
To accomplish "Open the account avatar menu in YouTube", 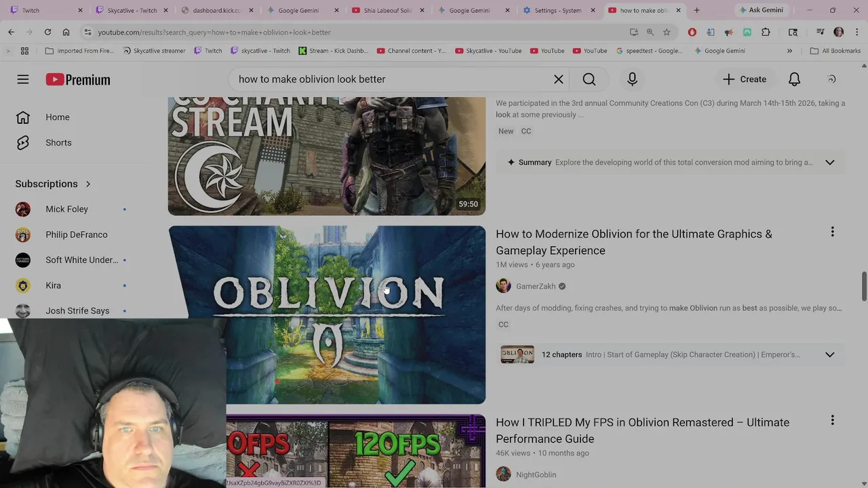I will pos(831,79).
